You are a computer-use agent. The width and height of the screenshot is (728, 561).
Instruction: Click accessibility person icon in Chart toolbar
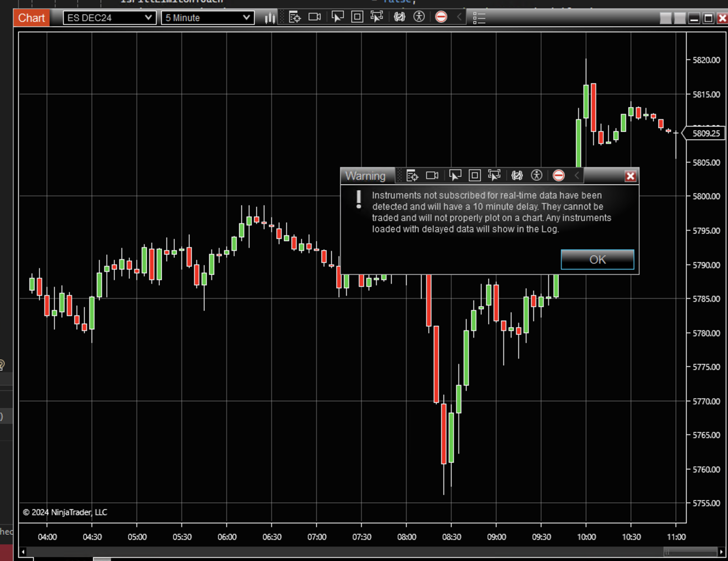click(419, 17)
